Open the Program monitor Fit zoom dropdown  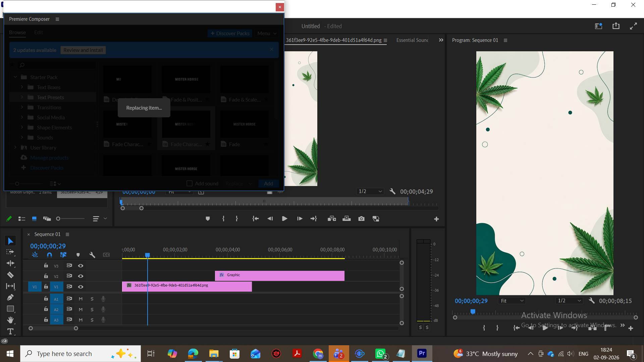512,301
